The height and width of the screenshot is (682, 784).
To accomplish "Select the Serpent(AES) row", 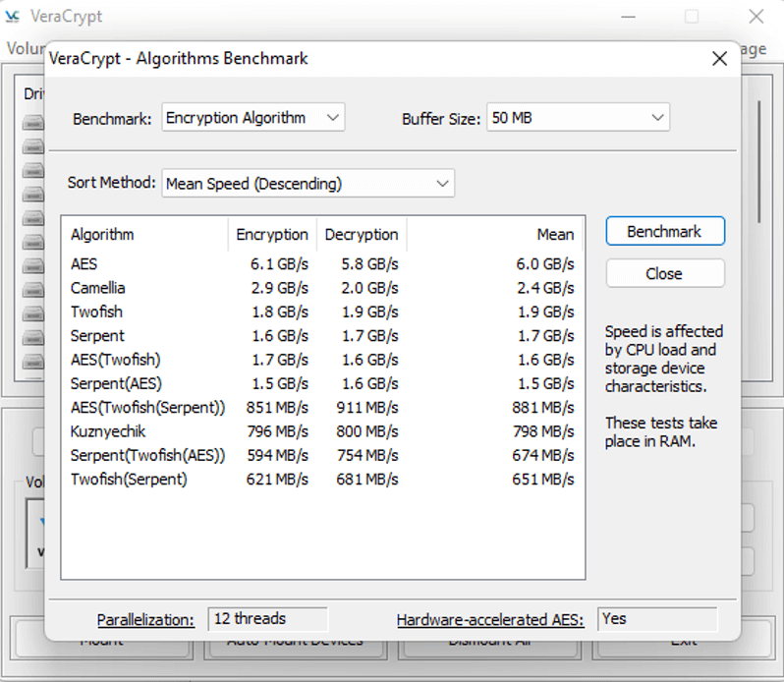I will coord(322,383).
